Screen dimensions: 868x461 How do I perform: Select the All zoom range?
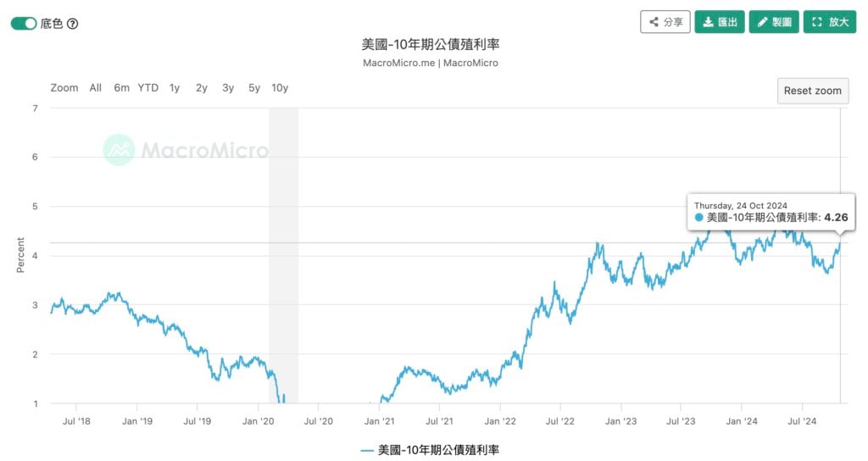(95, 87)
